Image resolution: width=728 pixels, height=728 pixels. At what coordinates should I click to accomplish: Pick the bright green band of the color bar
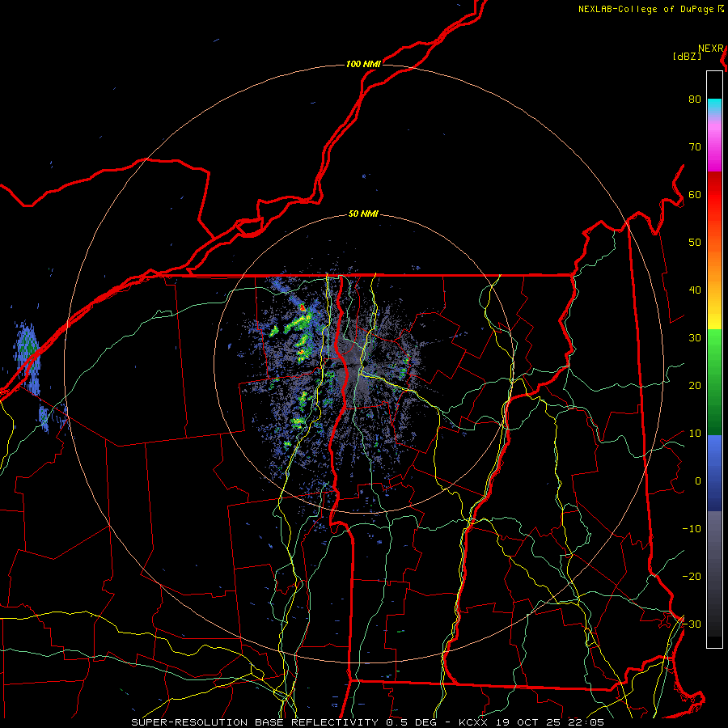(x=714, y=341)
